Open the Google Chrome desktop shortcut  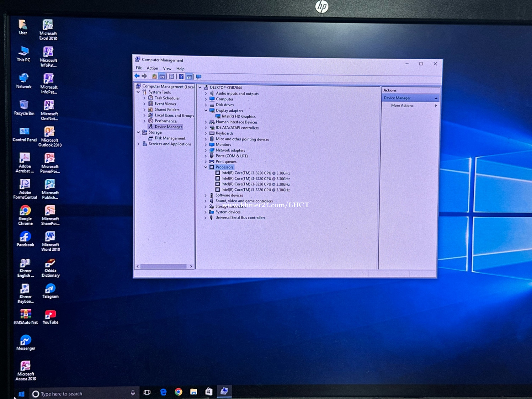[25, 215]
